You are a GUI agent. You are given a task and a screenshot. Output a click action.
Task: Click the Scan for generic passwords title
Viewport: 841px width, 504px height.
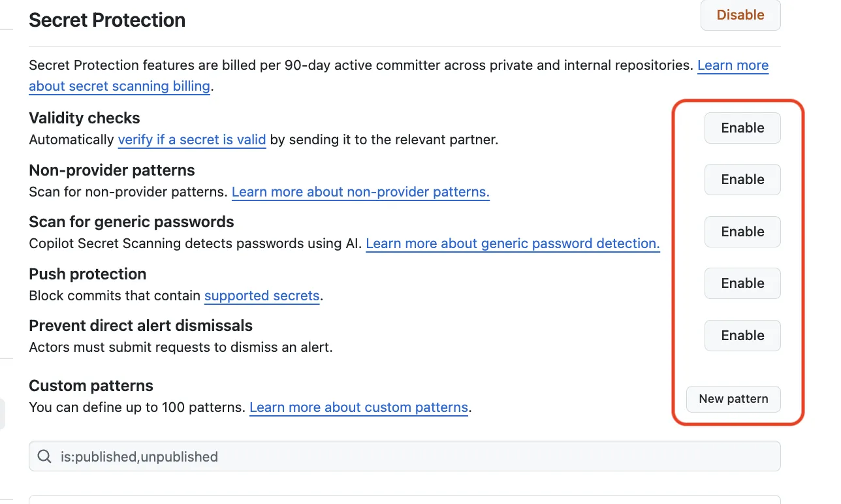pos(131,222)
